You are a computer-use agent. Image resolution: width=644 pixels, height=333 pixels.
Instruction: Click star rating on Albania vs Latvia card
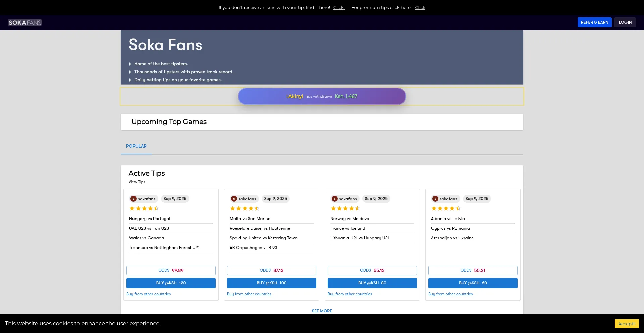pyautogui.click(x=446, y=208)
